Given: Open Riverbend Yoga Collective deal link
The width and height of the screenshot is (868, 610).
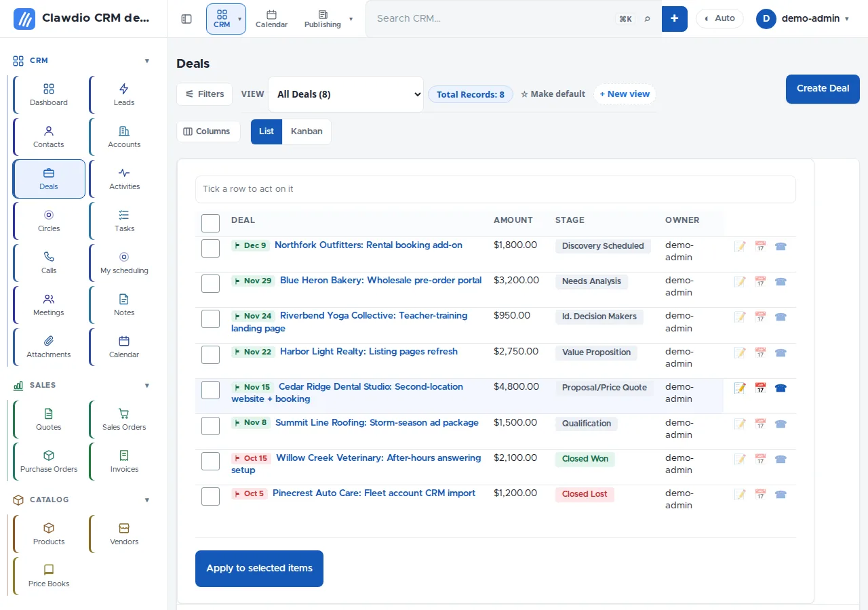Looking at the screenshot, I should [349, 322].
